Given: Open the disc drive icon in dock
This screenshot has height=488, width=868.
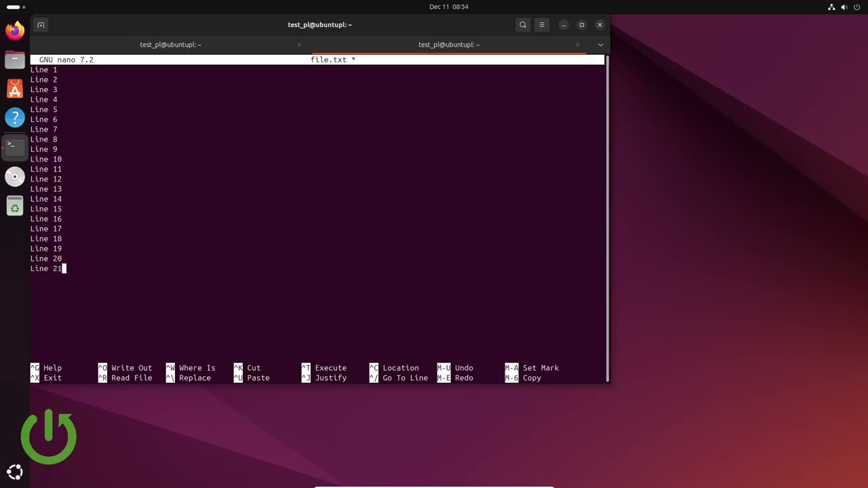Looking at the screenshot, I should pos(15,177).
